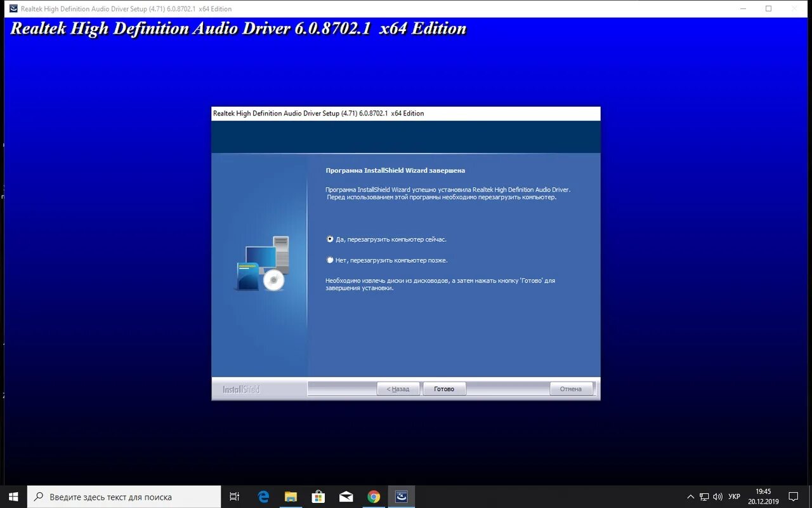
Task: Click the setup window's title bar icon
Action: (x=13, y=9)
